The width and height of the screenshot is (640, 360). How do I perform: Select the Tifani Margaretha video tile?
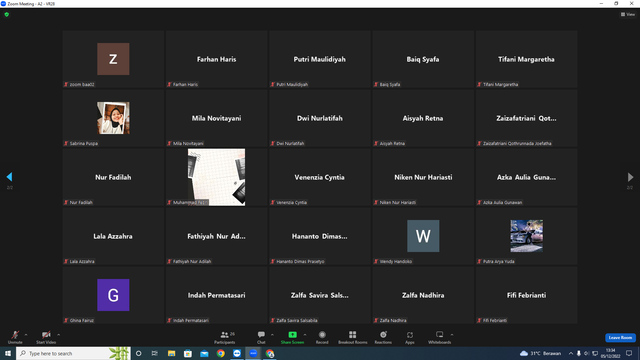526,59
